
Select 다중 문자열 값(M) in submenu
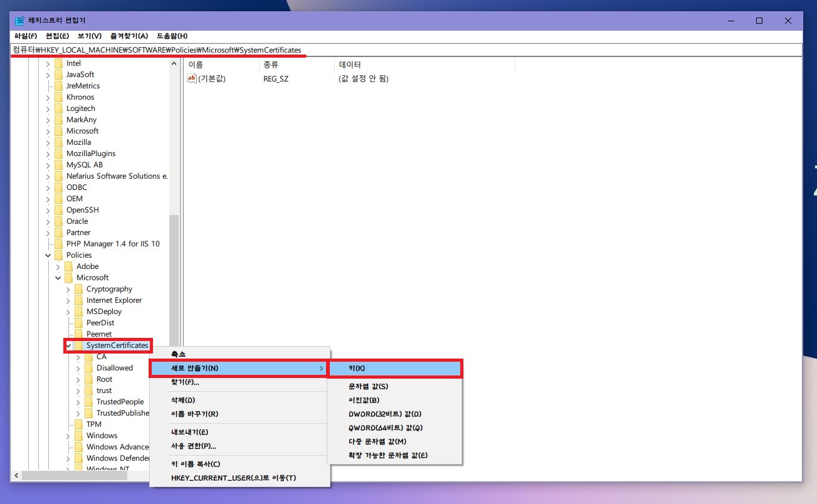pyautogui.click(x=394, y=441)
